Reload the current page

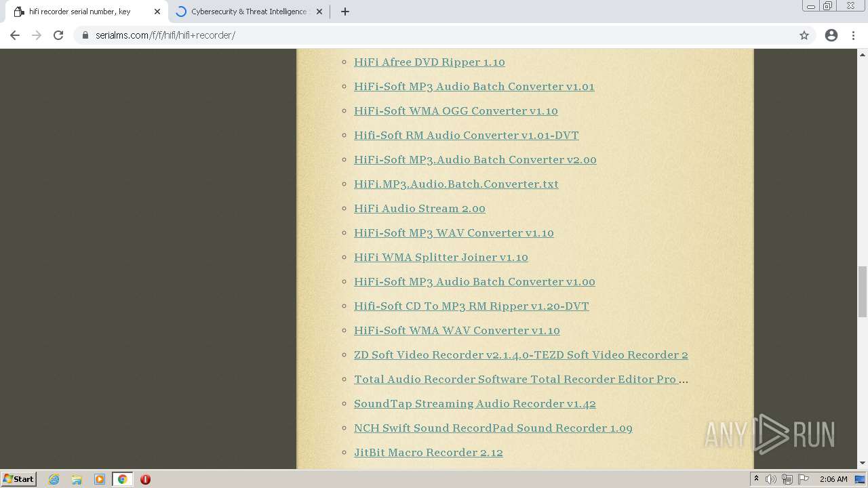pyautogui.click(x=58, y=35)
